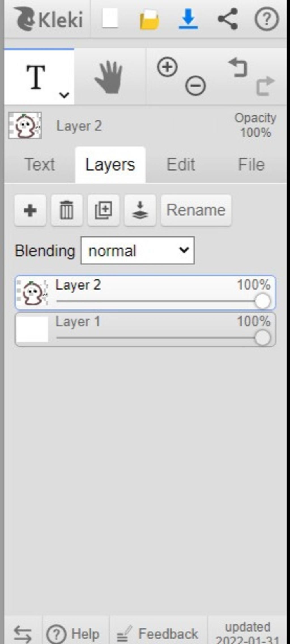Viewport: 290px width, 644px height.
Task: Click the zoom out icon
Action: click(195, 85)
